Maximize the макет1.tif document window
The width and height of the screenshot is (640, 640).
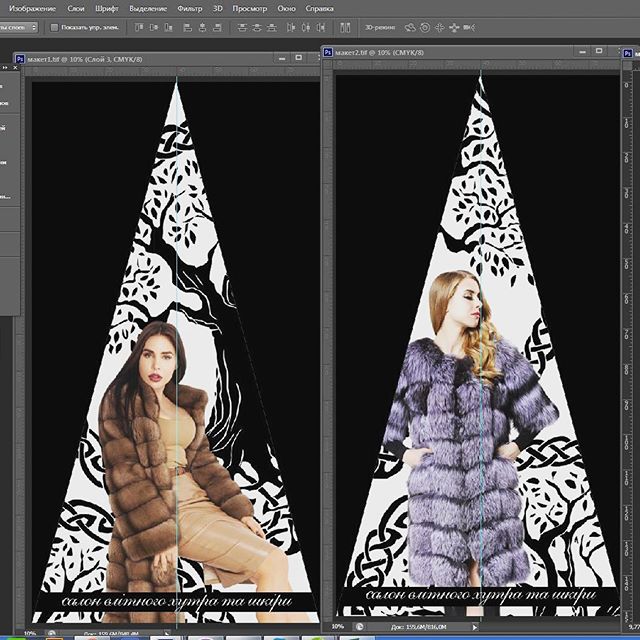(299, 58)
